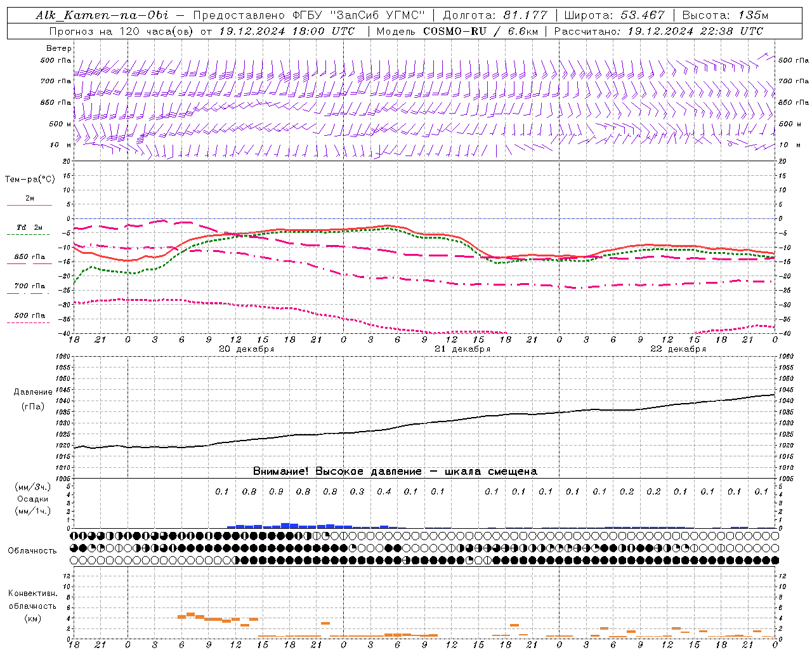Image resolution: width=812 pixels, height=650 pixels.
Task: Click the Давление pressure panel label
Action: [32, 392]
